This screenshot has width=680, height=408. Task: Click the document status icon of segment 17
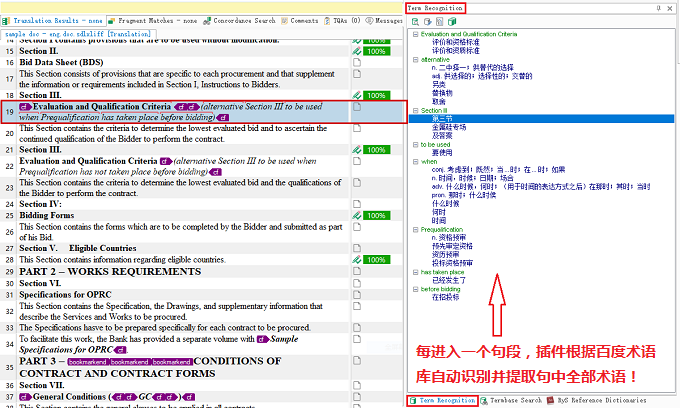(357, 74)
